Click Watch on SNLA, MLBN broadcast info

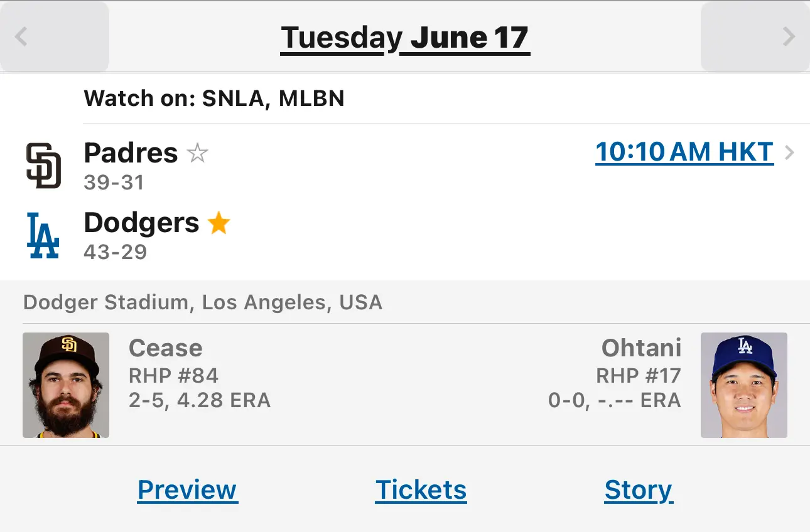click(x=214, y=98)
